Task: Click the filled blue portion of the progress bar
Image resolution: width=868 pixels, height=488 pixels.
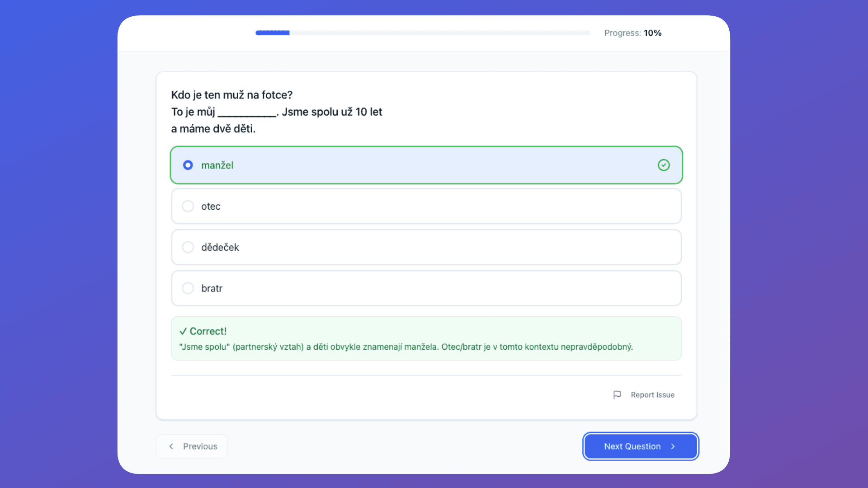Action: (x=272, y=33)
